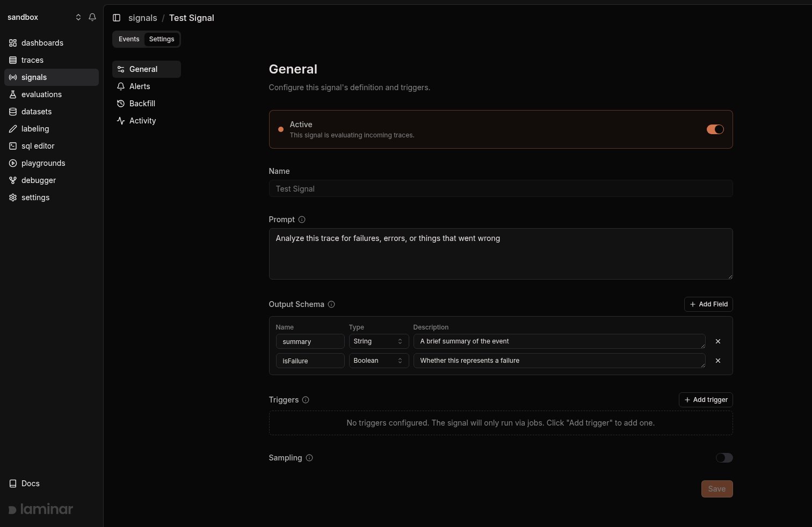This screenshot has height=527, width=812.
Task: Remove the isFailure schema field
Action: coord(718,361)
